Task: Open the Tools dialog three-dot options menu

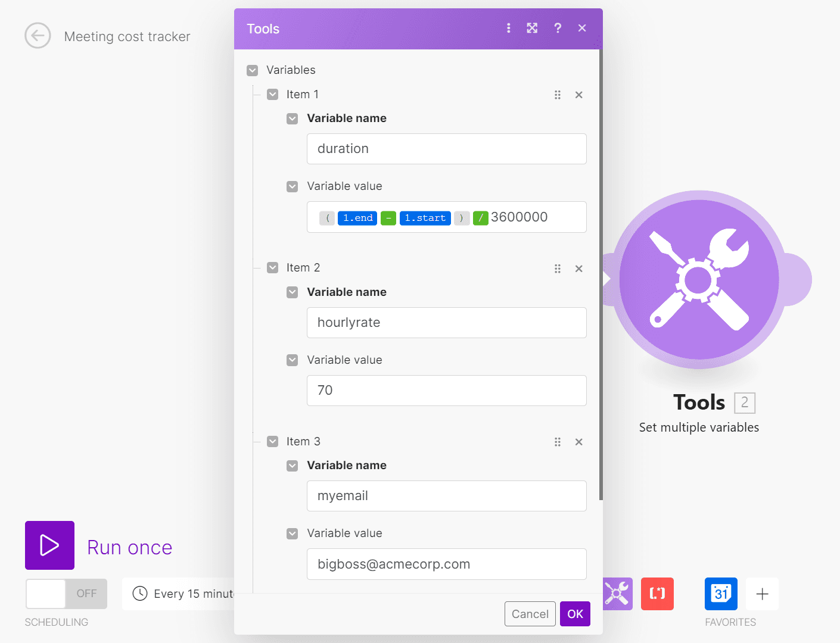Action: 508,28
